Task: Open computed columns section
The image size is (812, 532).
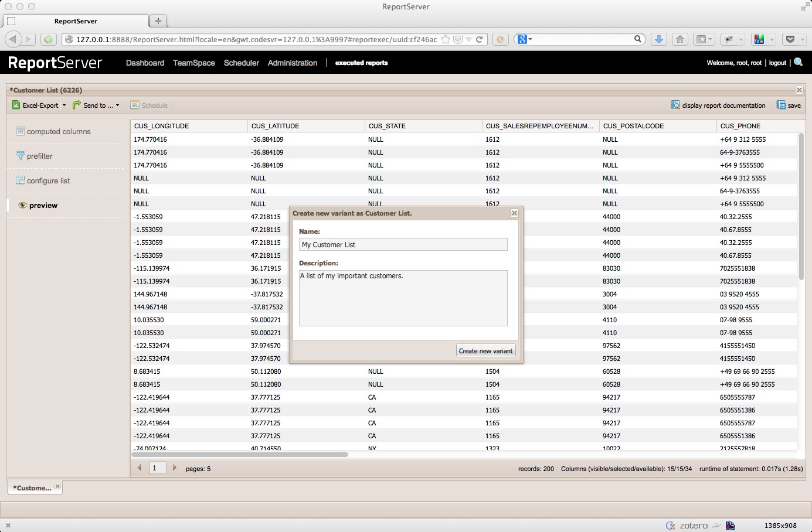Action: click(53, 132)
